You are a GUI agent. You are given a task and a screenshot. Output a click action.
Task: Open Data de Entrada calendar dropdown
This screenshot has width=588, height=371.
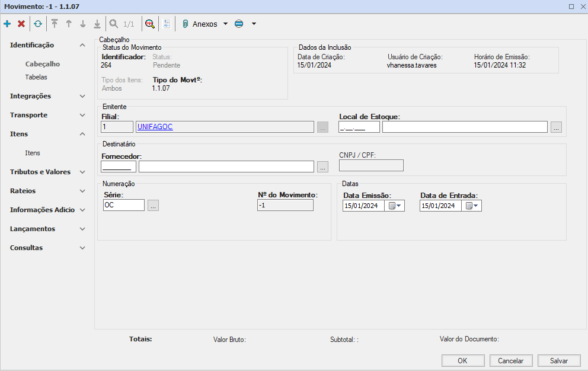472,206
